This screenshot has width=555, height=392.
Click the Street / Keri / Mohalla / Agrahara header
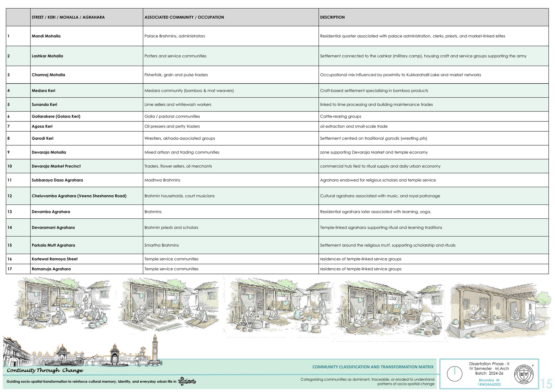click(68, 17)
